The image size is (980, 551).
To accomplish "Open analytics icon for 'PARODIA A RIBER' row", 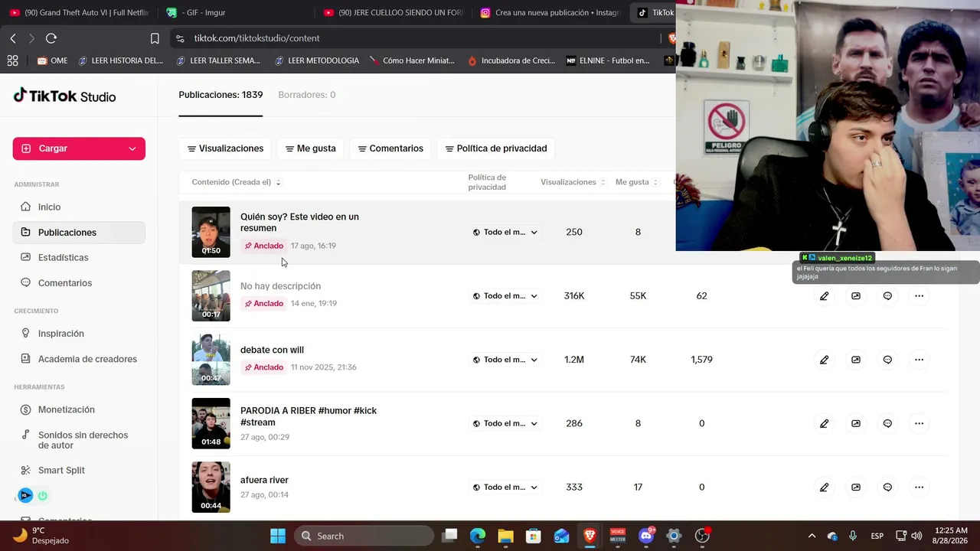I will [x=856, y=423].
